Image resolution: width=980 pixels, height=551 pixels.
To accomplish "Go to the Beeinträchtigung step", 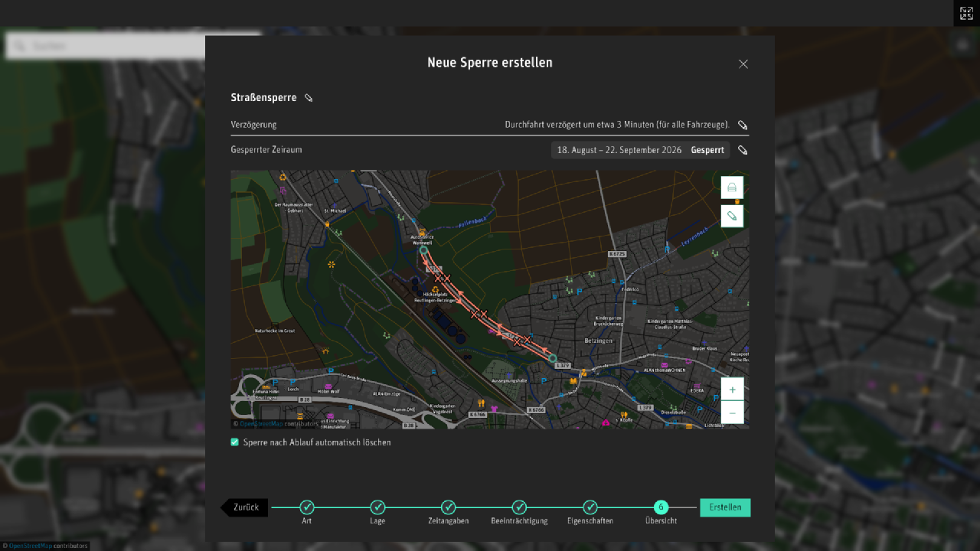I will [x=519, y=507].
